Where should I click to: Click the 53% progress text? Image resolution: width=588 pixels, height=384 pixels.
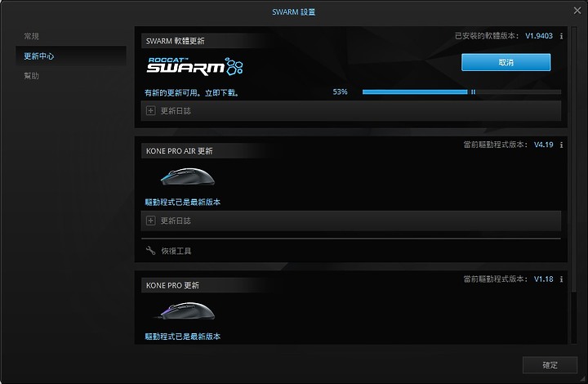pos(340,92)
